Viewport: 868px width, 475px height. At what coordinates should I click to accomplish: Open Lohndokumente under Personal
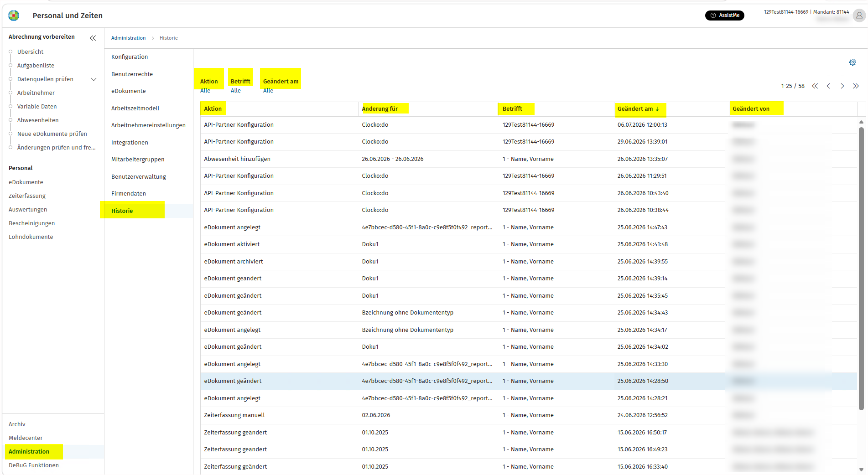pos(31,237)
